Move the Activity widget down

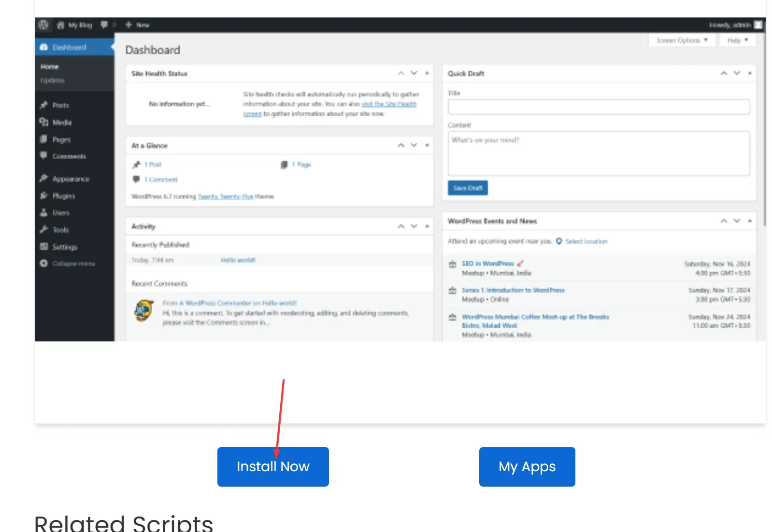point(414,226)
